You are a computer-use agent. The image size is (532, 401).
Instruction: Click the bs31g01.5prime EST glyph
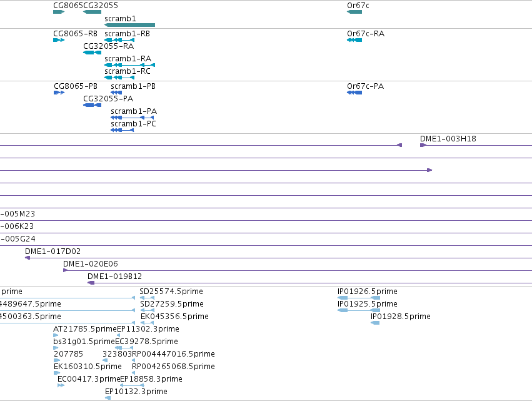tap(56, 348)
